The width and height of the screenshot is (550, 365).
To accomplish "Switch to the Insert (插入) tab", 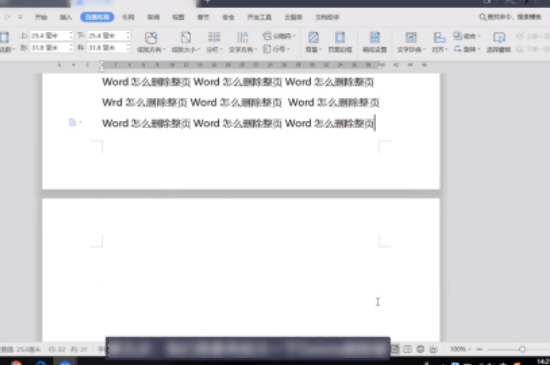I will (66, 17).
